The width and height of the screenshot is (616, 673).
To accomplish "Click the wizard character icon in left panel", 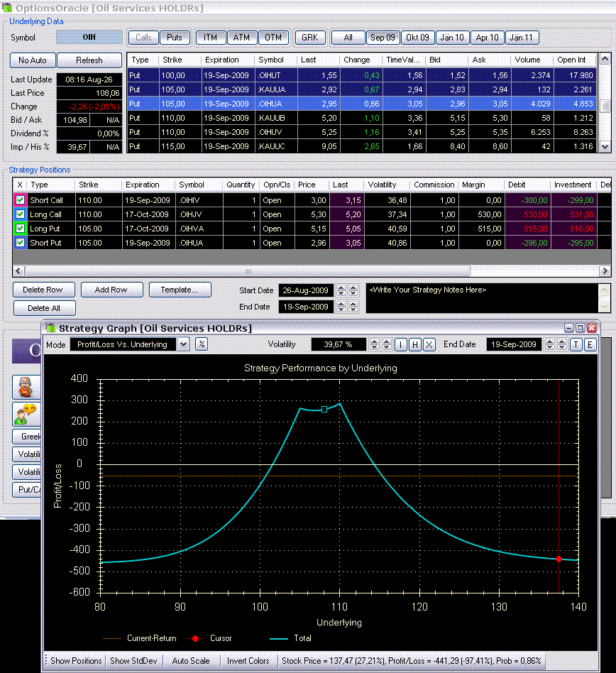I will pyautogui.click(x=24, y=388).
